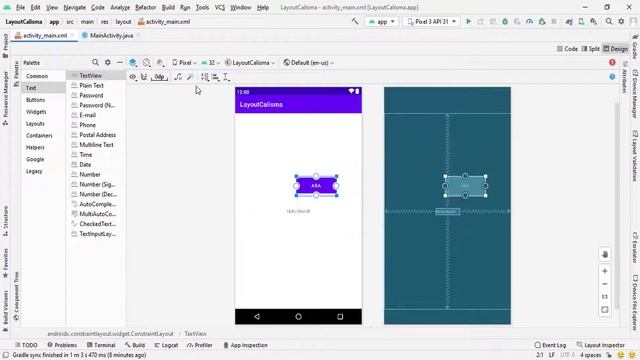Open the SDK Manager icon
The height and width of the screenshot is (360, 640).
pyautogui.click(x=593, y=22)
